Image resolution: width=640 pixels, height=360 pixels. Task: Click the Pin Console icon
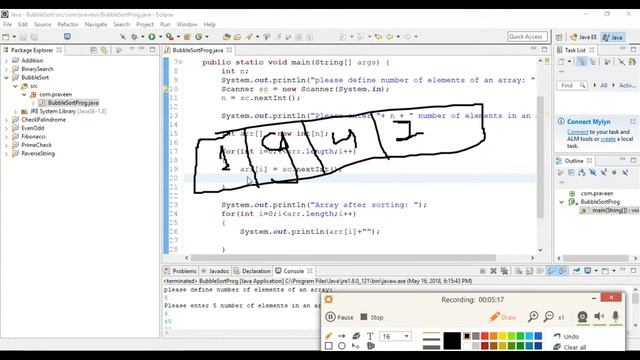576,271
